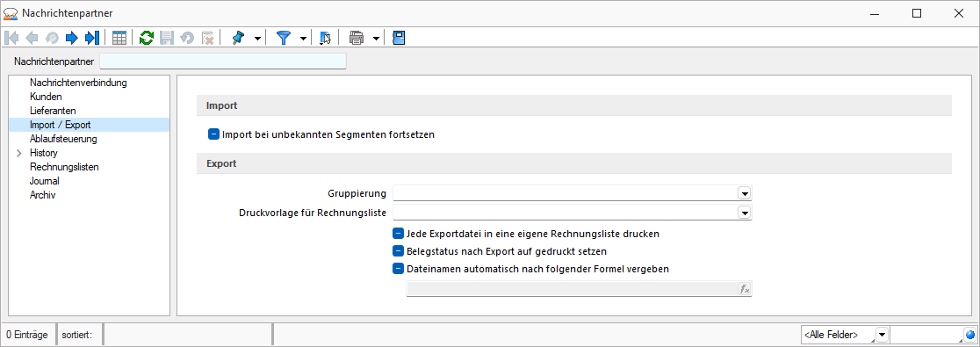Click the Nachrichtenpartner input field
Screen dimensions: 980x347
(222, 61)
